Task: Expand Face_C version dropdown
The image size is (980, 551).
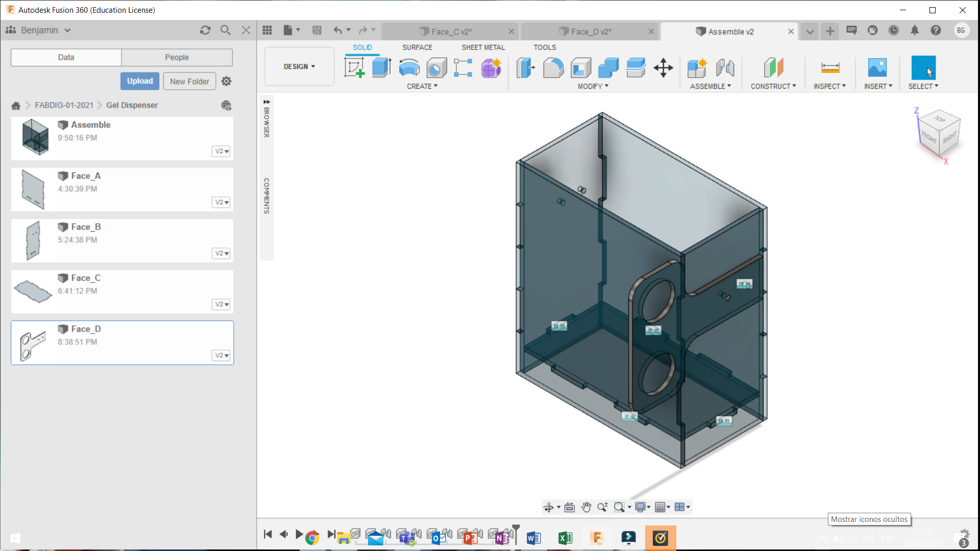Action: pos(222,304)
